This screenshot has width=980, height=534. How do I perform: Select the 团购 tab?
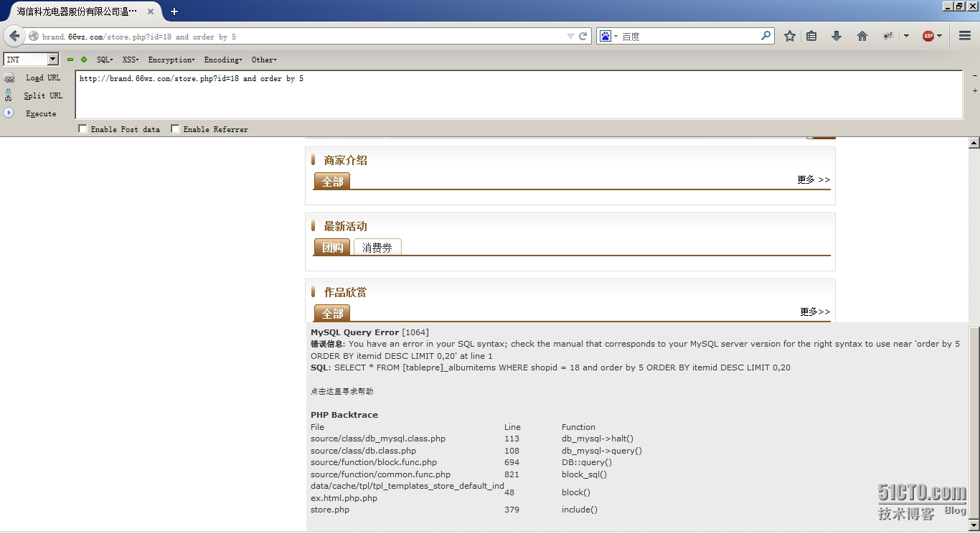(332, 248)
